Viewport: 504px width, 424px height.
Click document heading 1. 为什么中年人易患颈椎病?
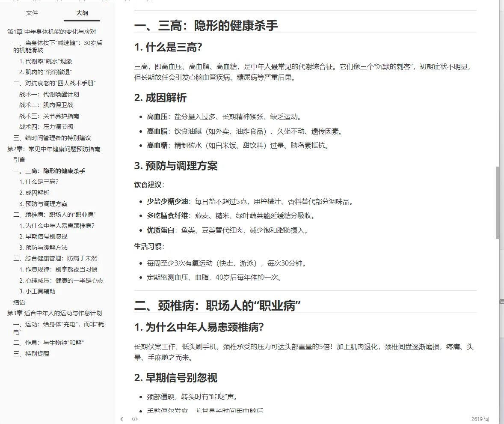(199, 327)
